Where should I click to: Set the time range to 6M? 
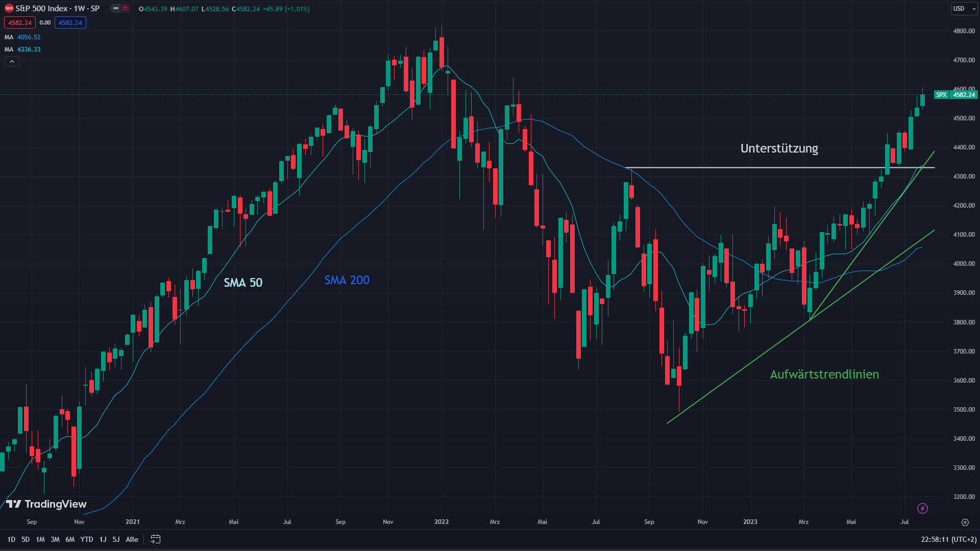[70, 539]
